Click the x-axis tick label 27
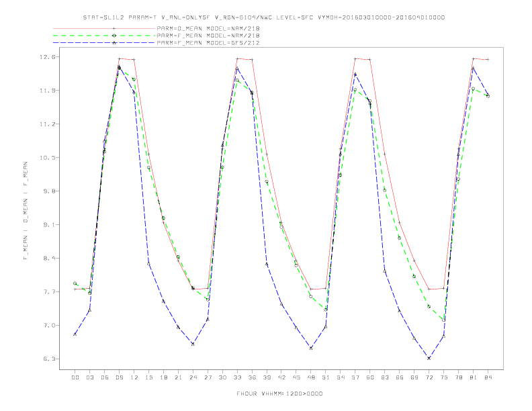Viewport: 532px width, 411px height. 208,377
